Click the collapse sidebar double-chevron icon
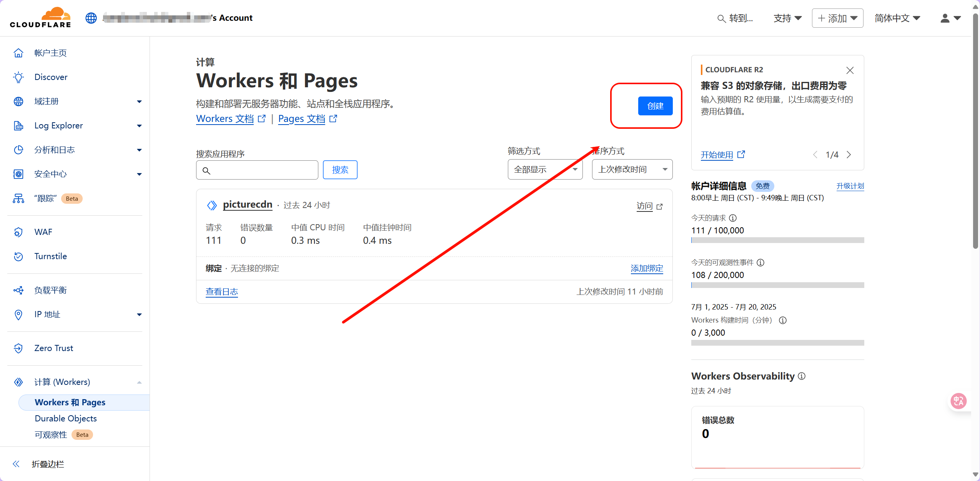 pos(16,464)
